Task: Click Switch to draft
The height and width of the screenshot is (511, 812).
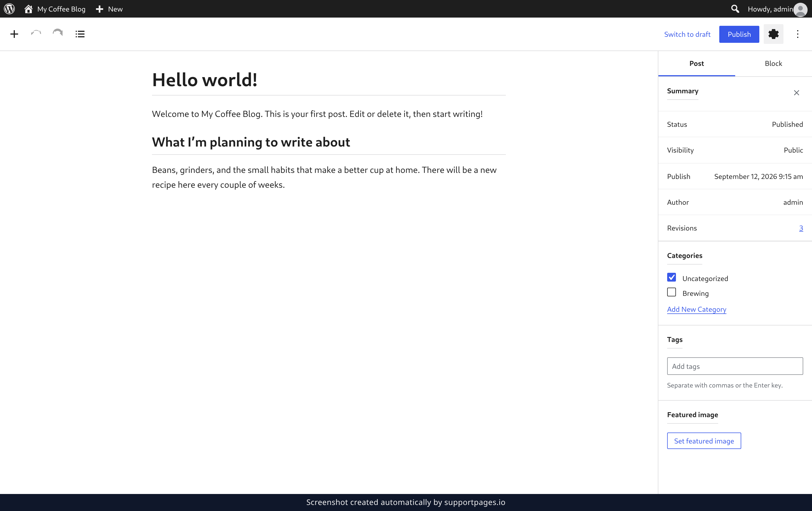Action: click(687, 34)
